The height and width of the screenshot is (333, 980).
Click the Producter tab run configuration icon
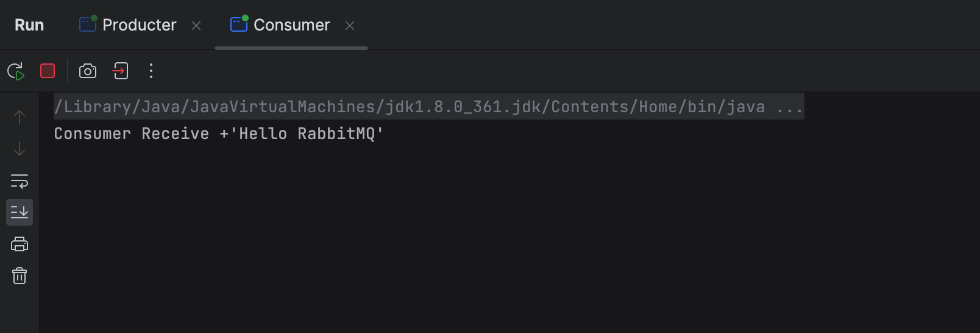point(88,24)
